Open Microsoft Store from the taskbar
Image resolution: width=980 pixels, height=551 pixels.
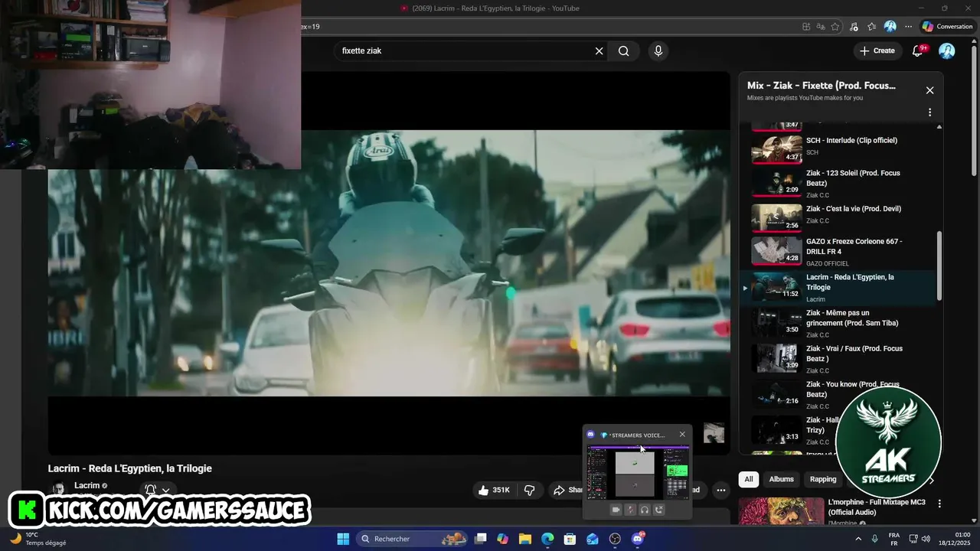point(570,539)
